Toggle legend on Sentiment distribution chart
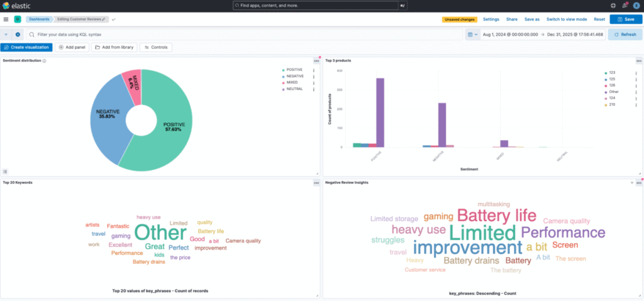644x301 pixels. pos(5,171)
